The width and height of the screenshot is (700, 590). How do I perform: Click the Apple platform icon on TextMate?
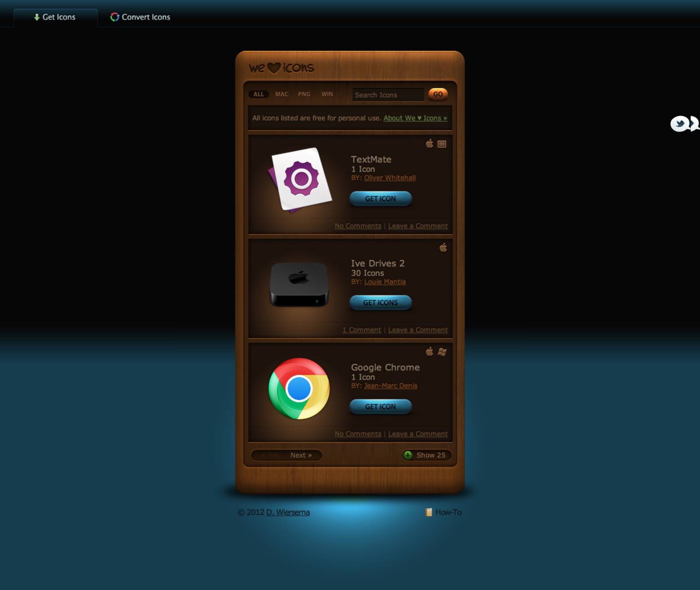coord(430,144)
